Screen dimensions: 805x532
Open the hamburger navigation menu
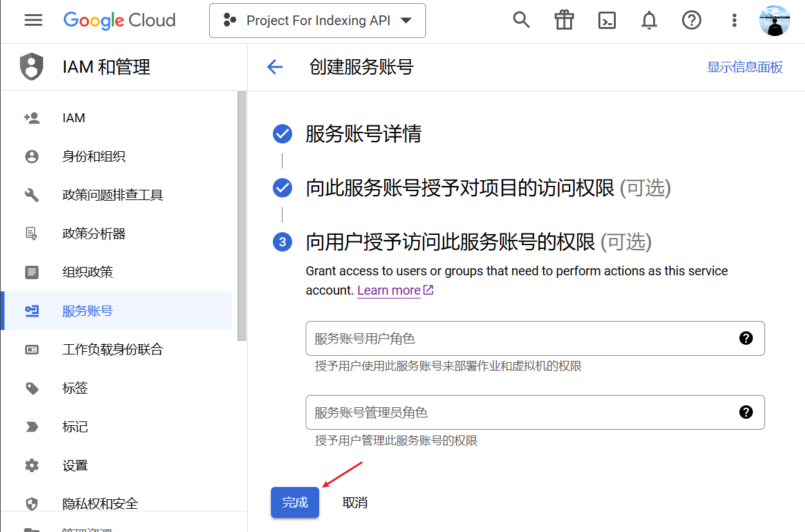tap(33, 21)
